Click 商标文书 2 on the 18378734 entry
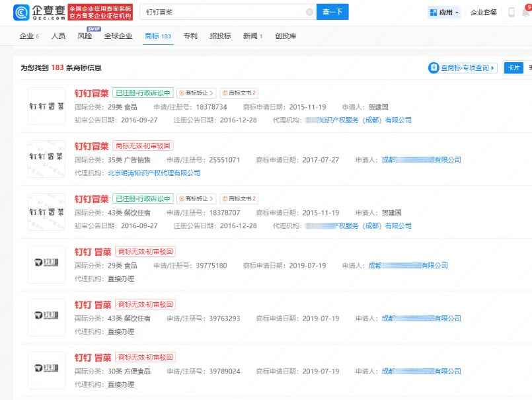 [239, 93]
